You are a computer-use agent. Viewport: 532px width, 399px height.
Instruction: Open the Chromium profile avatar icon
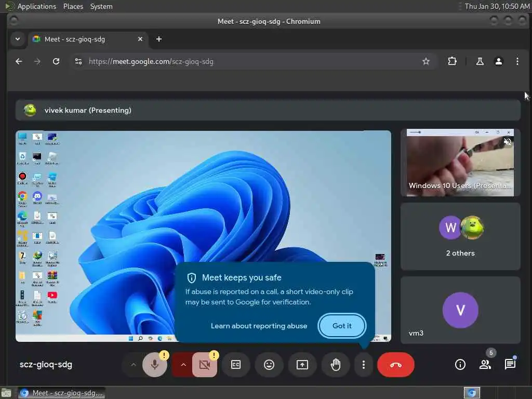[x=498, y=61]
